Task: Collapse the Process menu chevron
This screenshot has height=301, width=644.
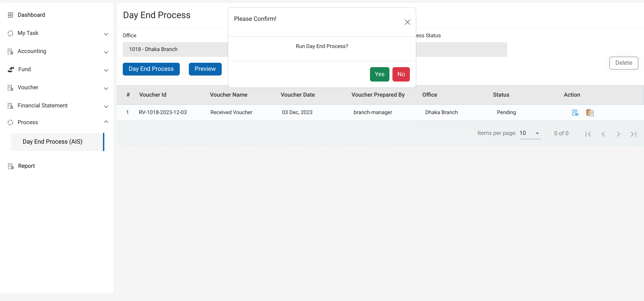Action: coord(106,122)
